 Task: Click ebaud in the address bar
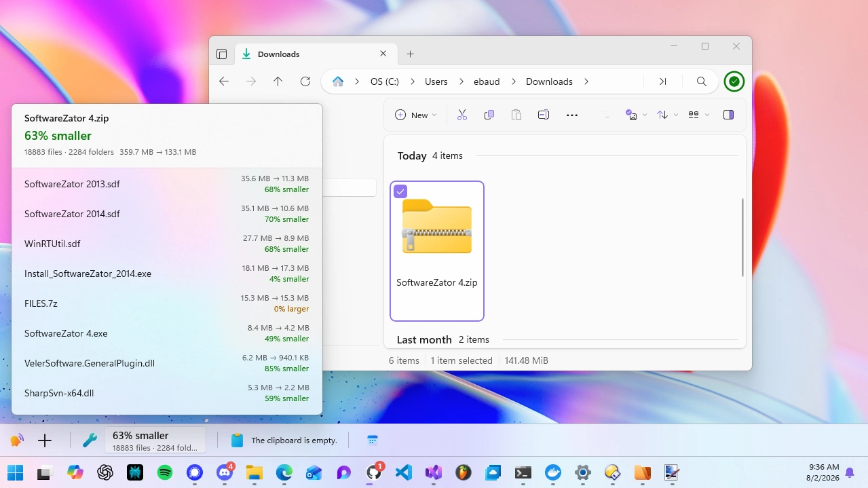pos(487,81)
